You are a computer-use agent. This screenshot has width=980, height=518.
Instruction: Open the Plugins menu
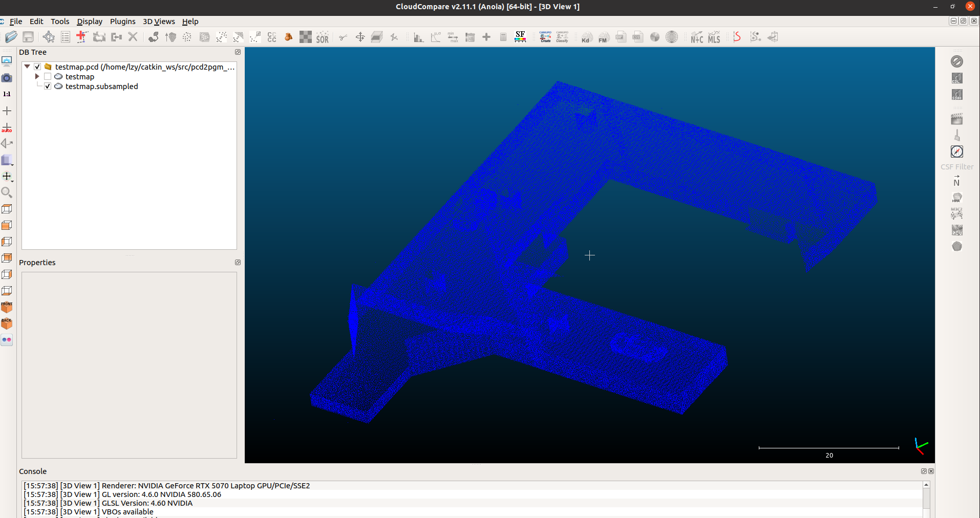tap(123, 21)
